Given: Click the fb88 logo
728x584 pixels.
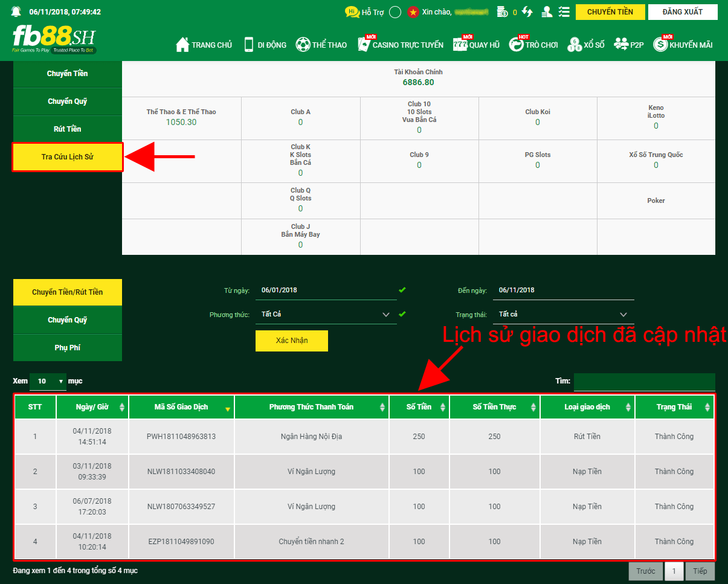Looking at the screenshot, I should (54, 40).
